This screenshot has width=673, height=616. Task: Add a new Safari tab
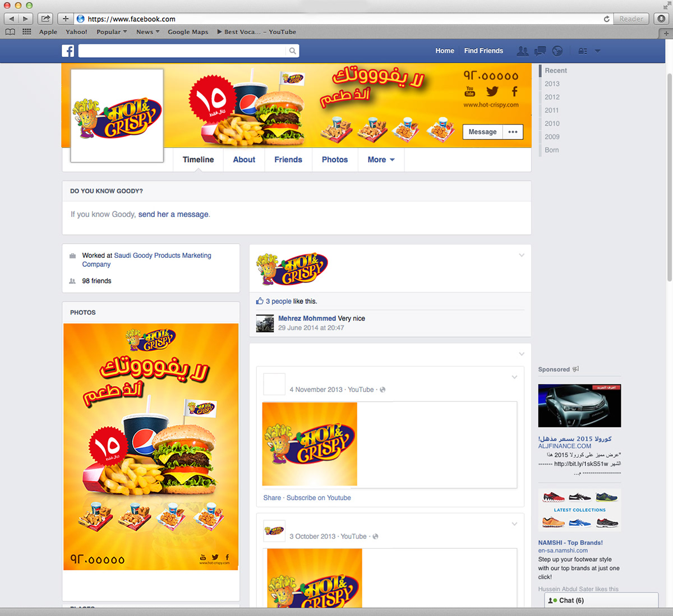[x=666, y=33]
